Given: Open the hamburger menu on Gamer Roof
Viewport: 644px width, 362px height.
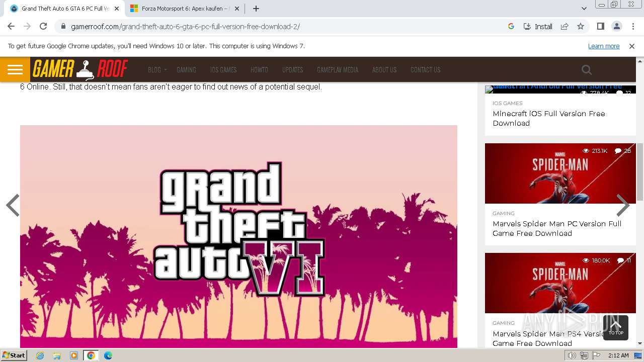Looking at the screenshot, I should tap(15, 69).
